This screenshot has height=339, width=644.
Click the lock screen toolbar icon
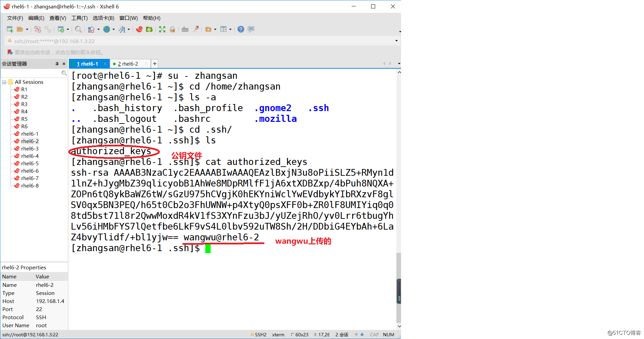pos(172,29)
